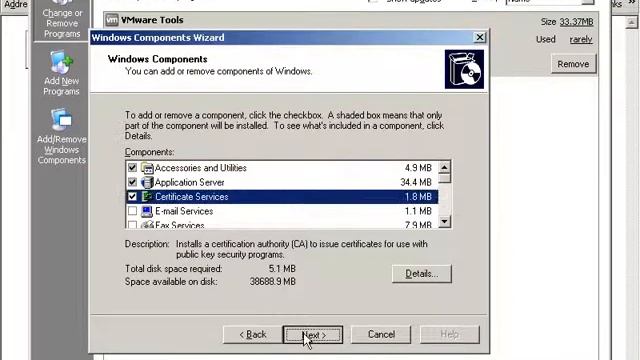
Task: Uncheck the Application Server checkbox
Action: tap(132, 182)
